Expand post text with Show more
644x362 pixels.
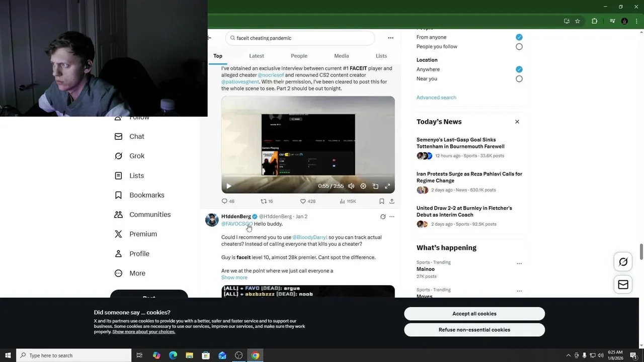pos(234,278)
